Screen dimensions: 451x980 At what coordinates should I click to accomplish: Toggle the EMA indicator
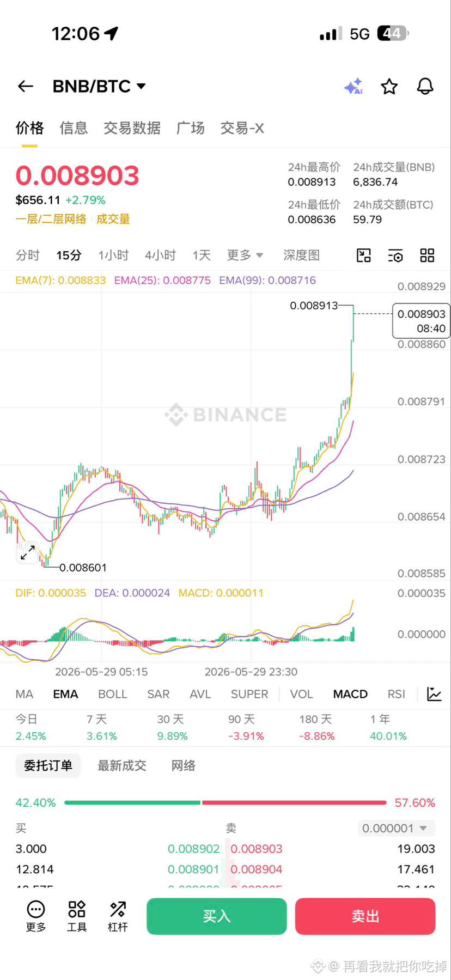click(65, 694)
